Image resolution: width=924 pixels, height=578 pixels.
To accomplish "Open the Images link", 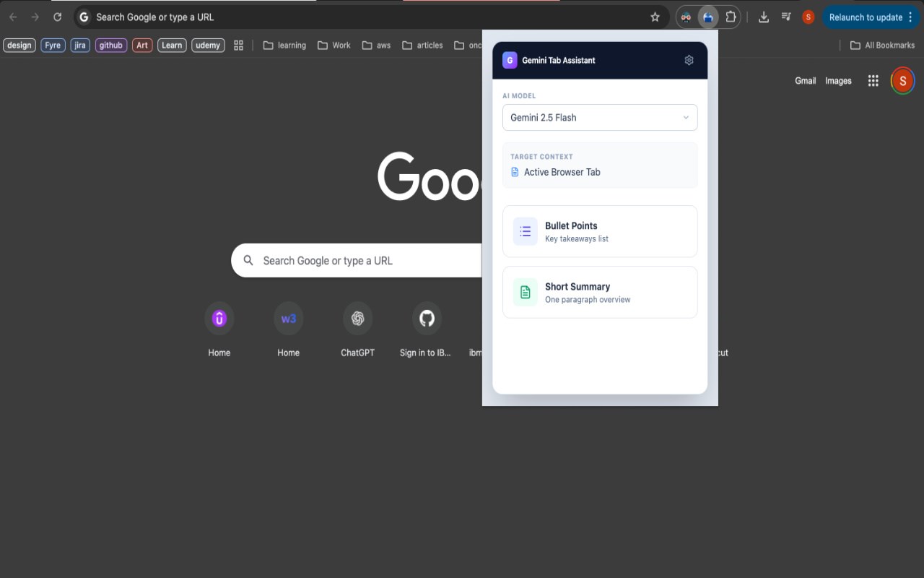I will point(838,81).
